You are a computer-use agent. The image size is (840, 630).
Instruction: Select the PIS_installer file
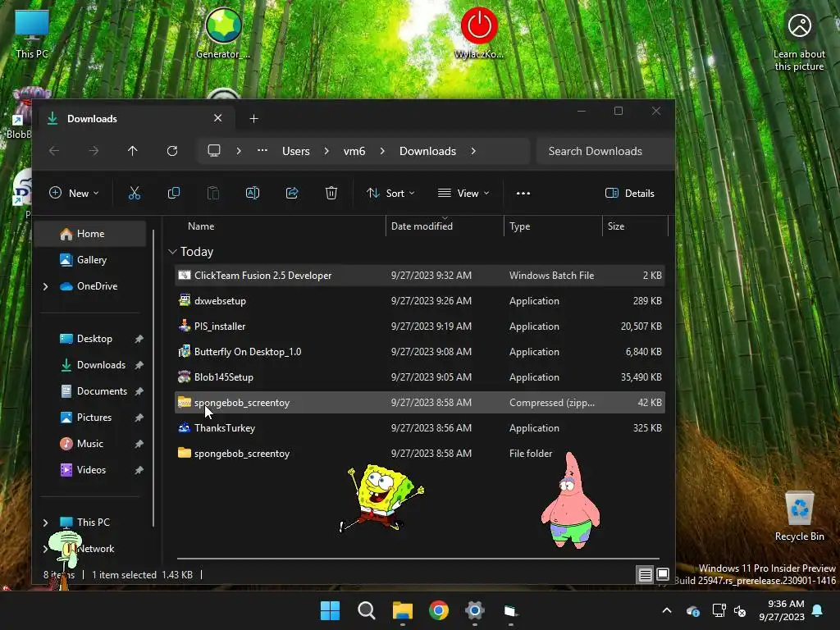(x=420, y=326)
